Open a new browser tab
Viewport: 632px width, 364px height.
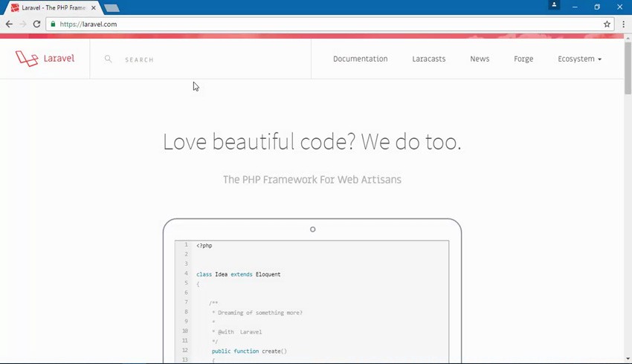pos(112,7)
